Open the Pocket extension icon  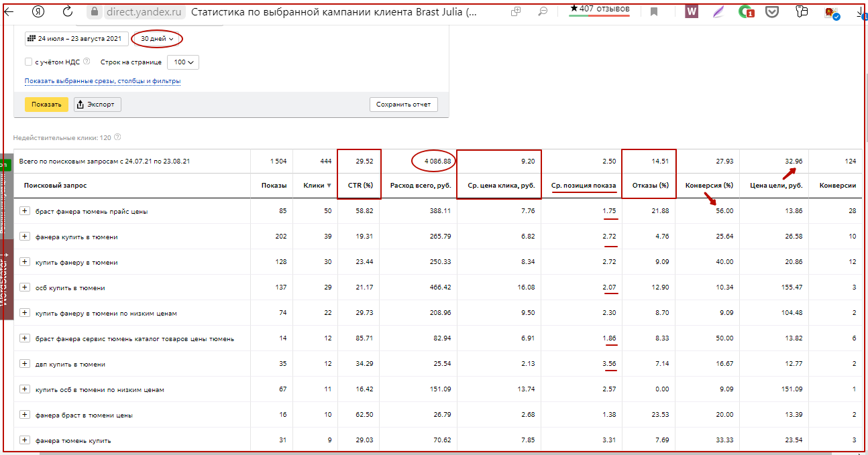click(772, 12)
